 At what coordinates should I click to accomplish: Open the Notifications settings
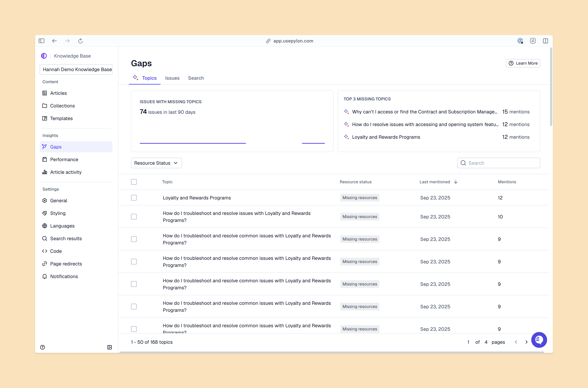coord(64,276)
